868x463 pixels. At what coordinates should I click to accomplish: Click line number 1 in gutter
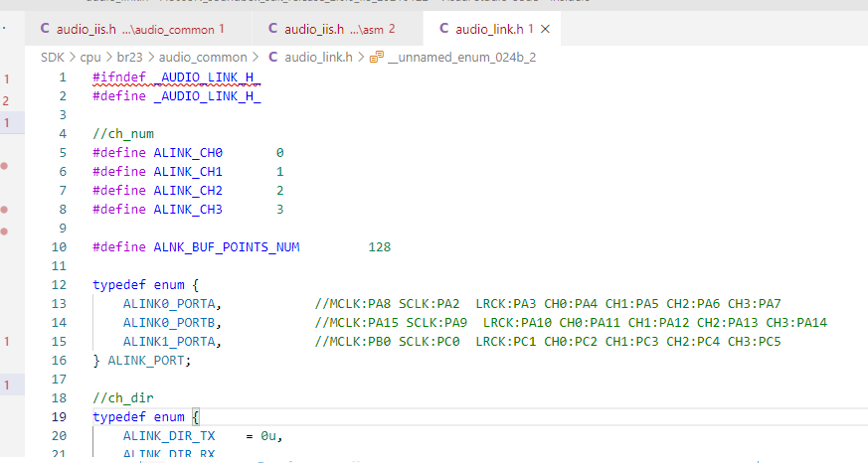(63, 77)
